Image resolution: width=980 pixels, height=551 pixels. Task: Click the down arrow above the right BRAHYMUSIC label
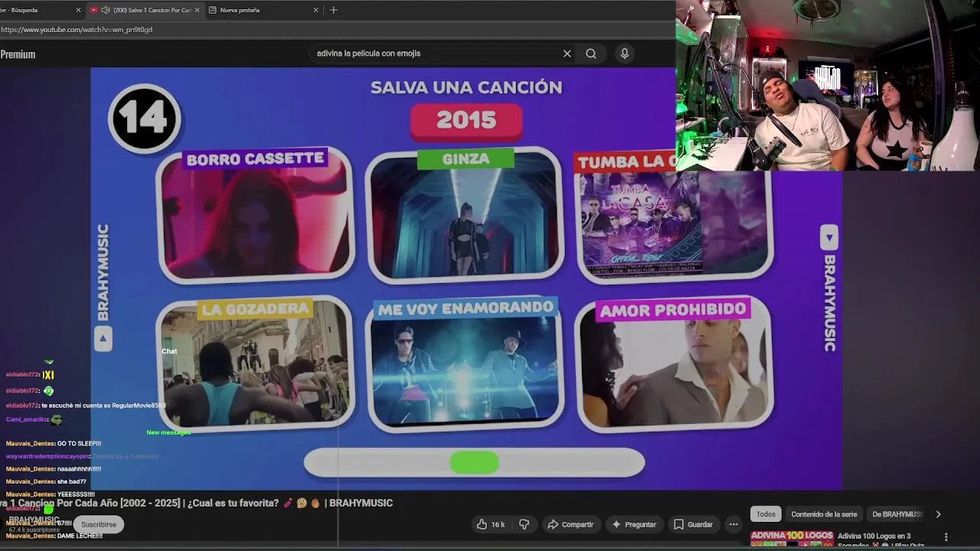829,237
